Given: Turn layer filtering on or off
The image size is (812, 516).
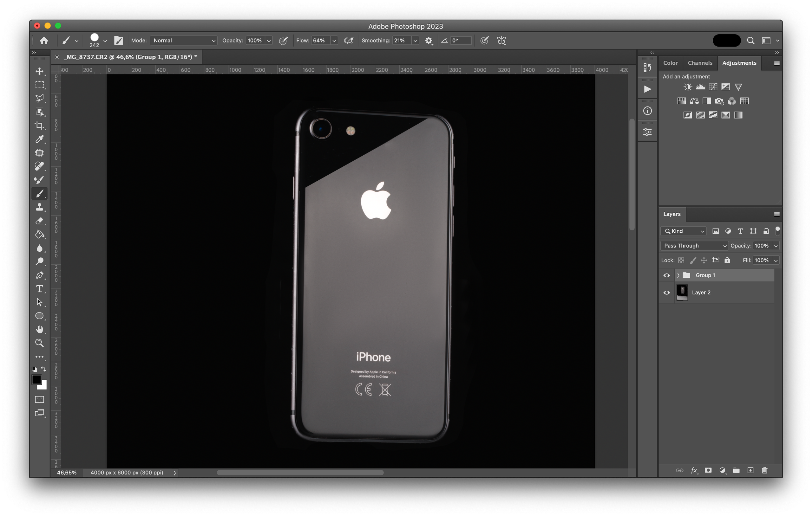Looking at the screenshot, I should coord(777,230).
